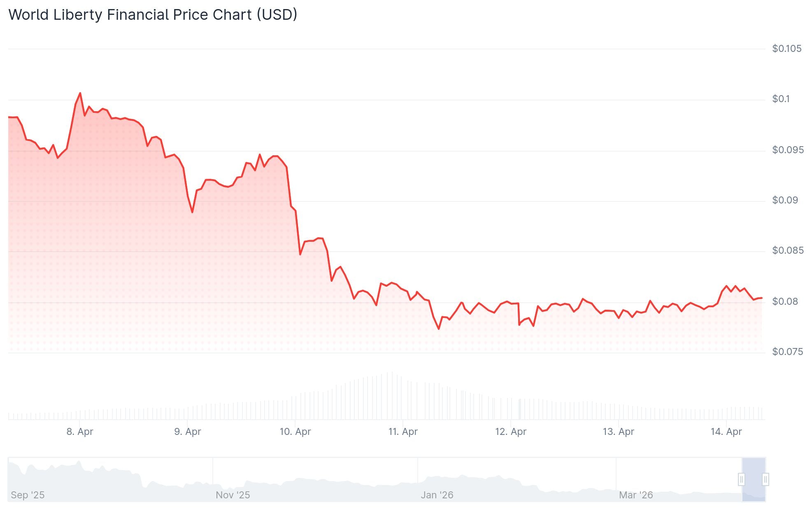Click the $0.105 price axis label
This screenshot has height=514, width=812.
pyautogui.click(x=787, y=49)
